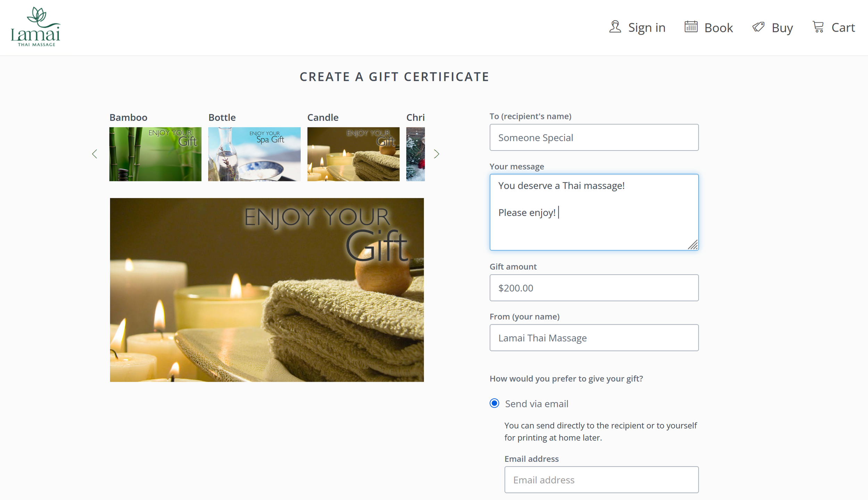This screenshot has height=500, width=868.
Task: Click the recipient's name field
Action: point(594,137)
